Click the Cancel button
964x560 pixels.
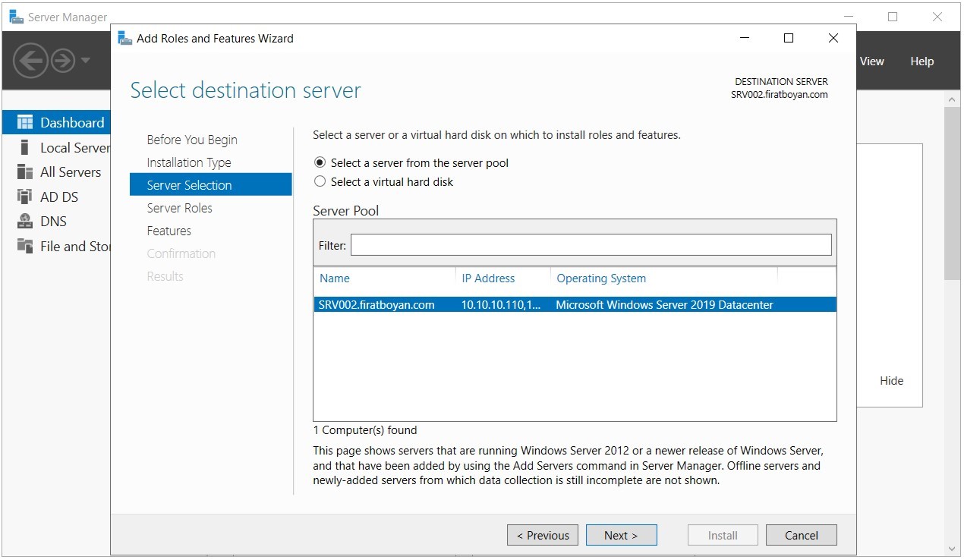tap(802, 535)
